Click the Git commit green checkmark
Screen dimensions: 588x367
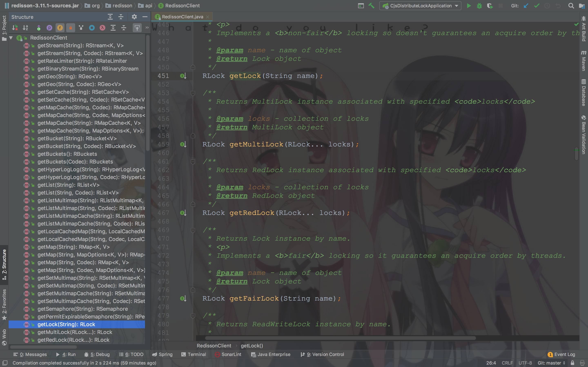(x=537, y=6)
